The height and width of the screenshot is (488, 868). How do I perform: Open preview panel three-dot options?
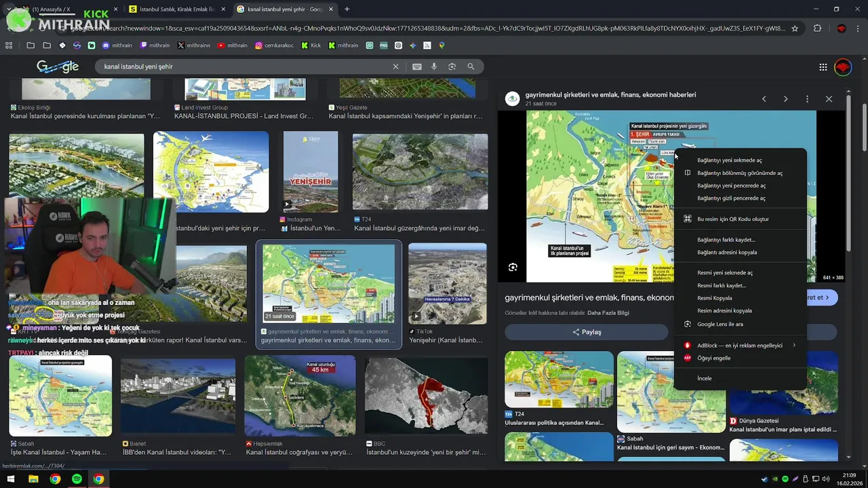tap(807, 99)
